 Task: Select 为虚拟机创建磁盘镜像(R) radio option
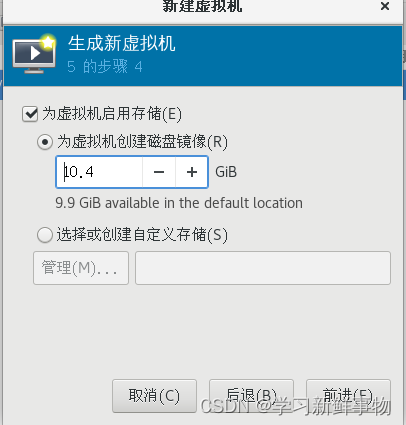click(45, 142)
